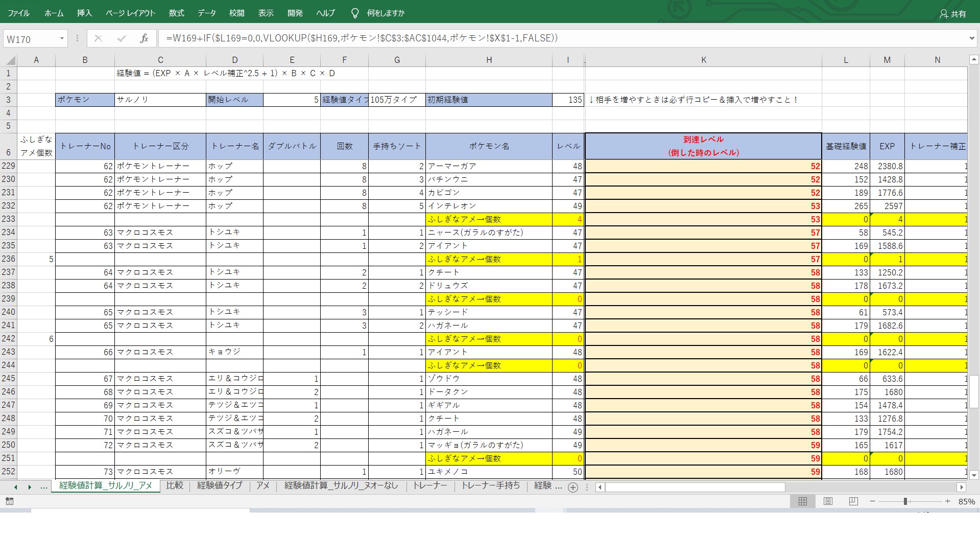Screen dimensions: 980x533
Task: Click the cancel formula X icon
Action: pyautogui.click(x=99, y=38)
